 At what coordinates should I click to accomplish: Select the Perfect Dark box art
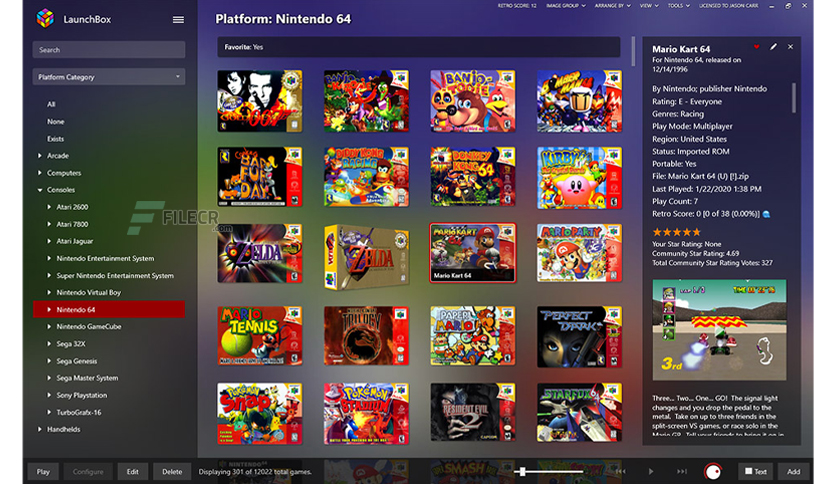point(580,337)
